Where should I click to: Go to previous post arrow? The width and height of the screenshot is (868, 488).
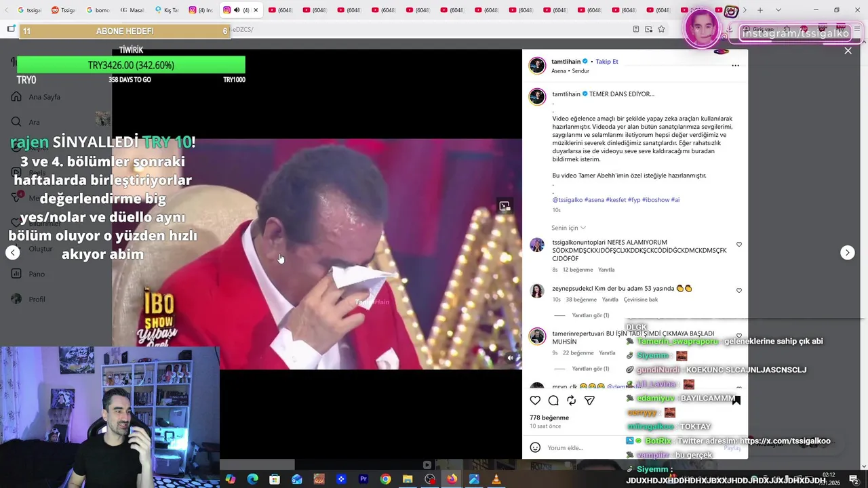pyautogui.click(x=13, y=253)
